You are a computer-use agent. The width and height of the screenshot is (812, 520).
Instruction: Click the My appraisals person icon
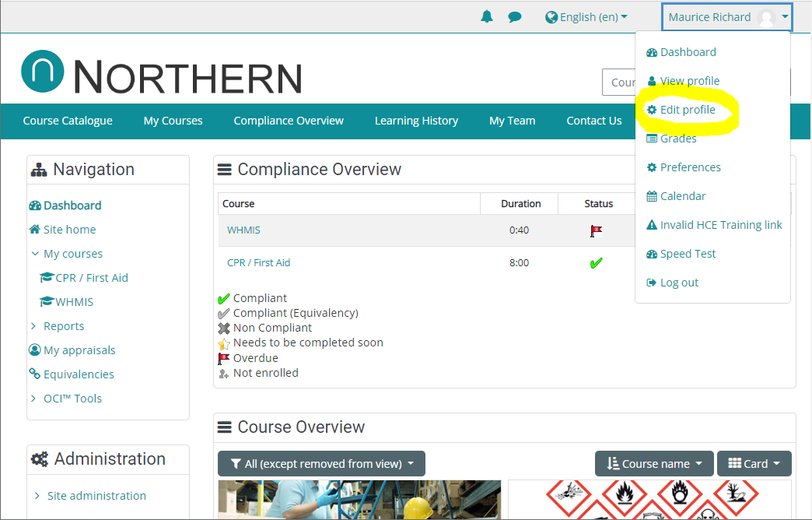pyautogui.click(x=35, y=350)
